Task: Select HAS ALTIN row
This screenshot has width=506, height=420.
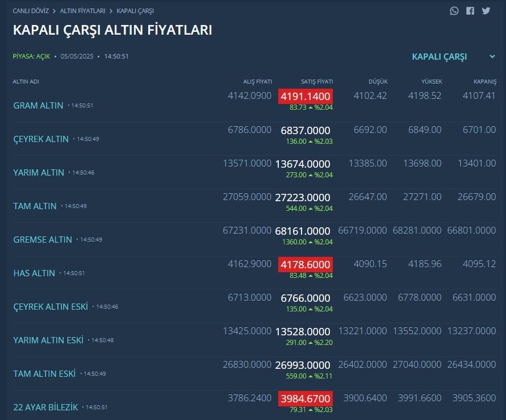Action: tap(34, 273)
